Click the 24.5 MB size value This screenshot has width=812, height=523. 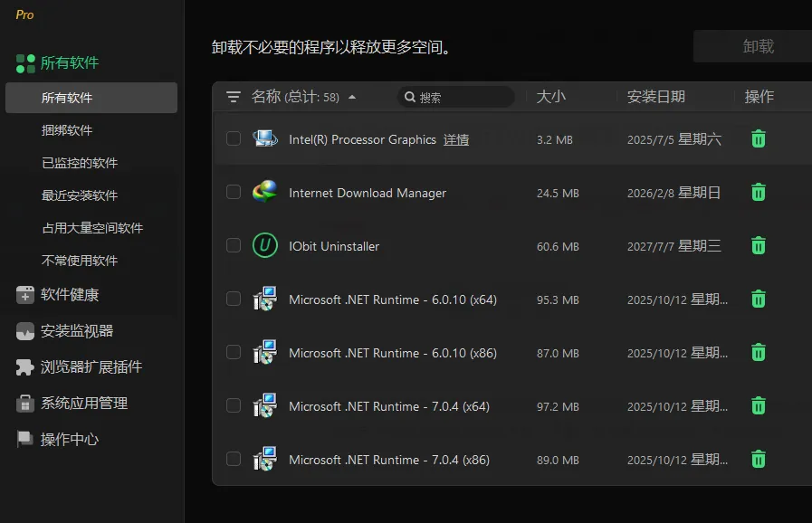click(x=558, y=193)
